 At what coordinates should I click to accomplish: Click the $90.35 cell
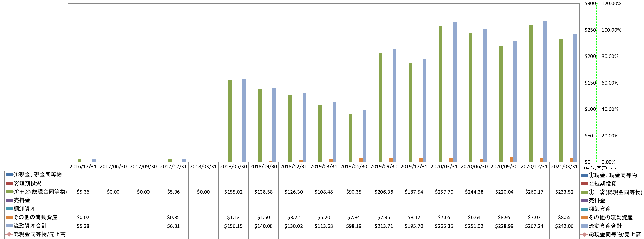354,192
